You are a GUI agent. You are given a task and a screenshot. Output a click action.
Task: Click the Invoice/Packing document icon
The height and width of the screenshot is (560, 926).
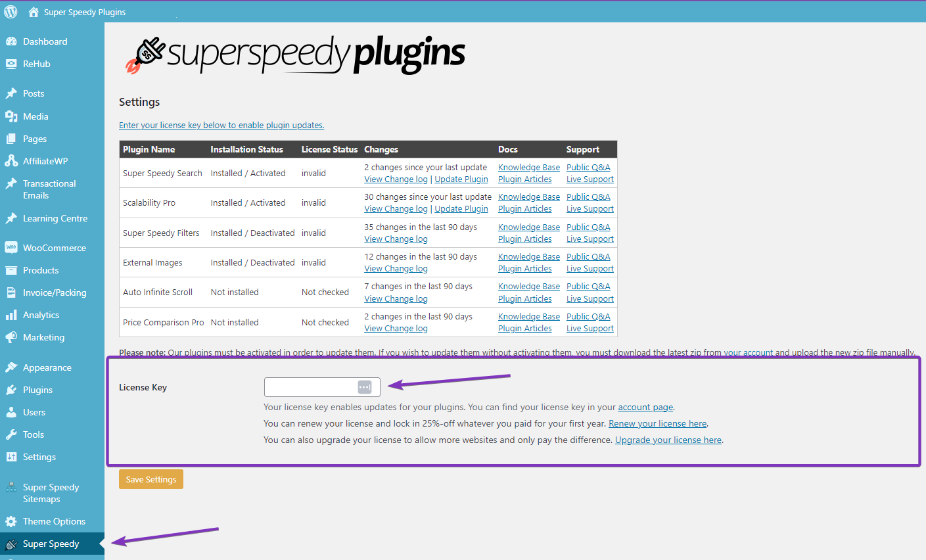(11, 292)
